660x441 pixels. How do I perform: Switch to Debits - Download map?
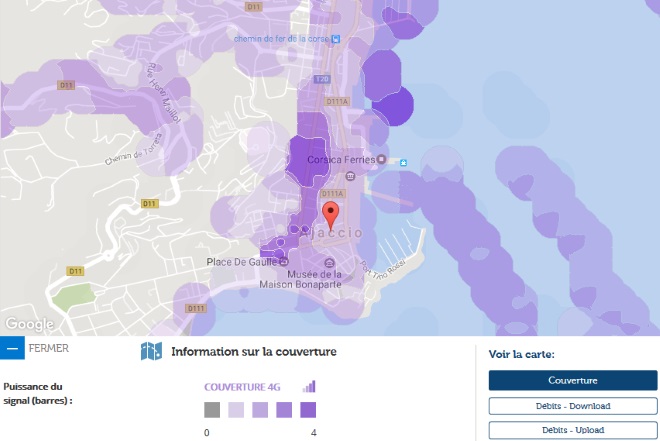(x=573, y=406)
